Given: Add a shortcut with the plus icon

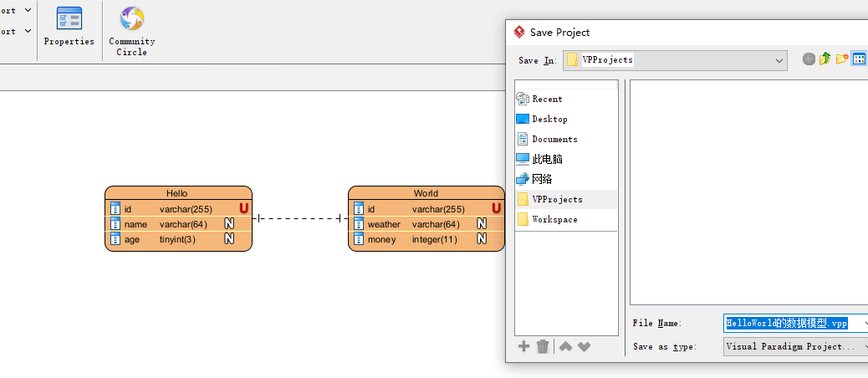Looking at the screenshot, I should [523, 346].
